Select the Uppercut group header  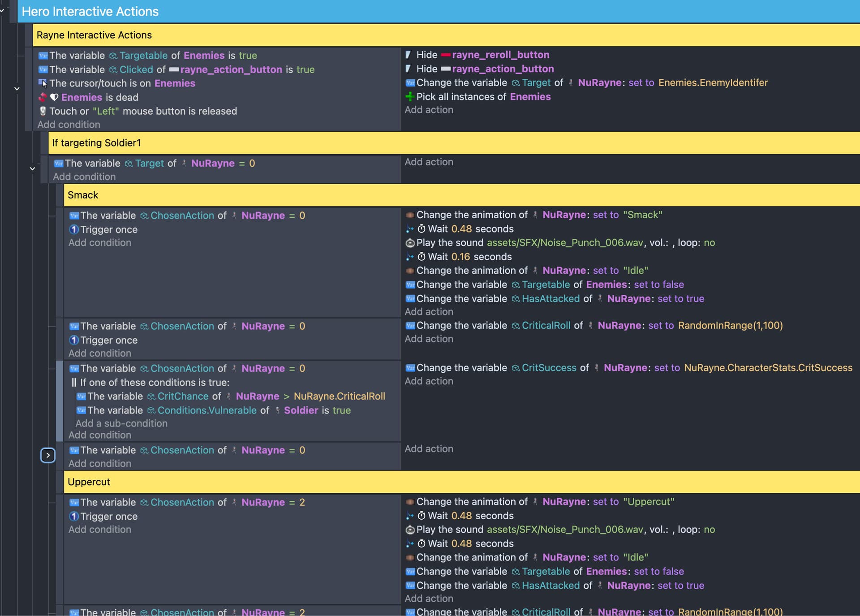(89, 482)
